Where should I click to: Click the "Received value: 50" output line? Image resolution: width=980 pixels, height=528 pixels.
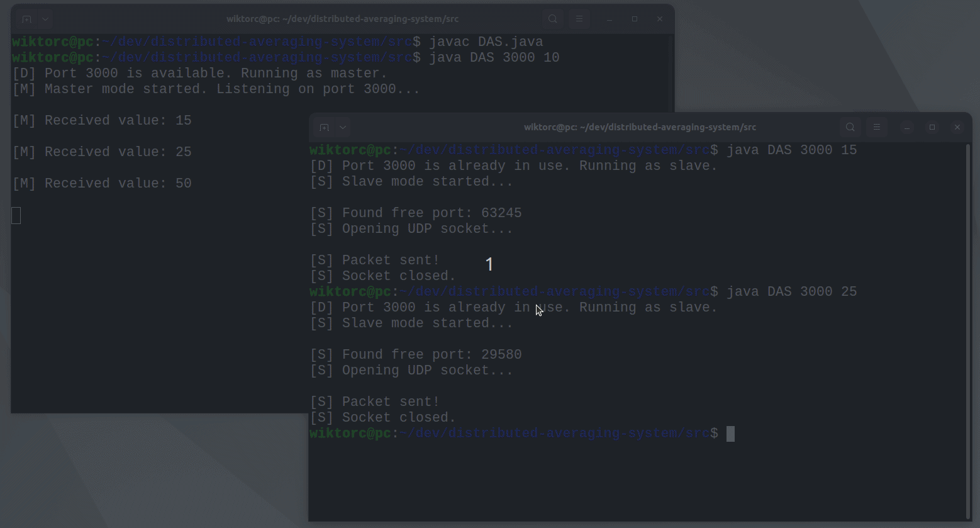(102, 184)
